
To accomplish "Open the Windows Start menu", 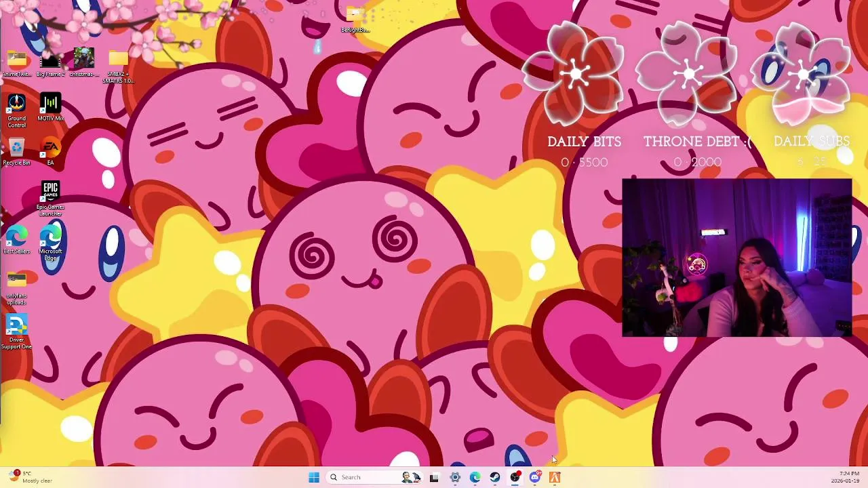I will pyautogui.click(x=314, y=477).
